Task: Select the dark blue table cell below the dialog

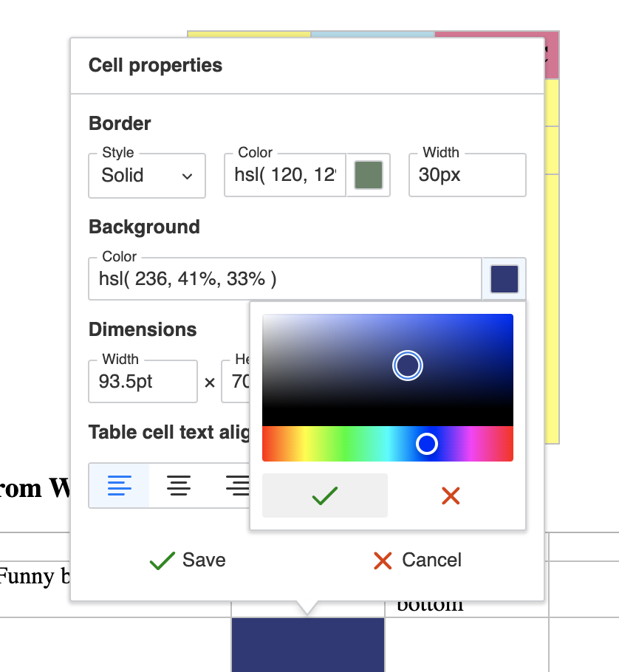Action: (x=307, y=645)
